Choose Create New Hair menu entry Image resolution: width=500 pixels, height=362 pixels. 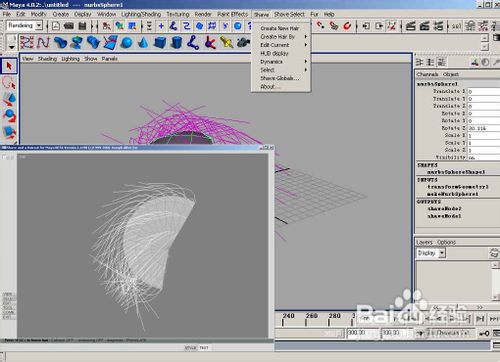click(280, 28)
